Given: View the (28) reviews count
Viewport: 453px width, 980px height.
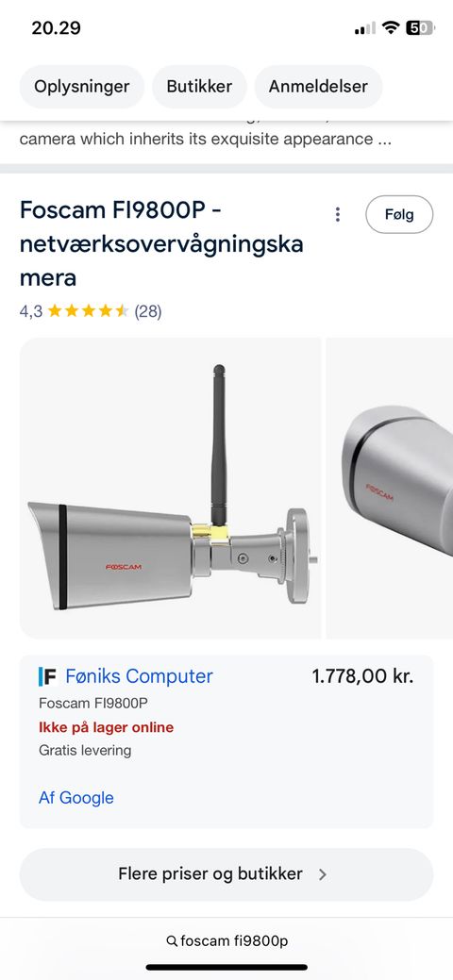Looking at the screenshot, I should [148, 310].
